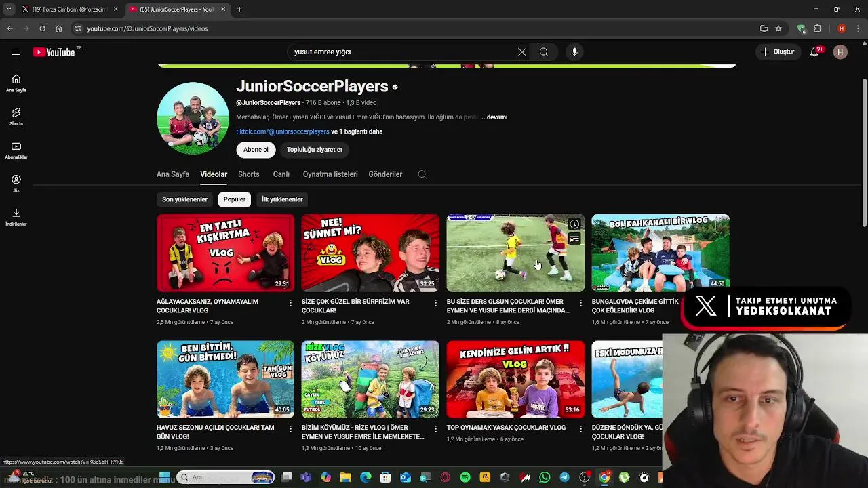Click the Abone ol button

tap(256, 150)
